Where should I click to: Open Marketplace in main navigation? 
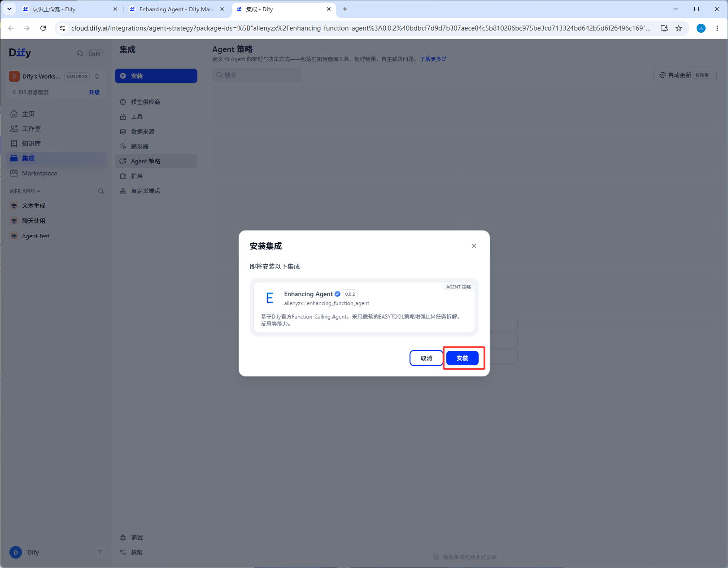tap(56, 173)
